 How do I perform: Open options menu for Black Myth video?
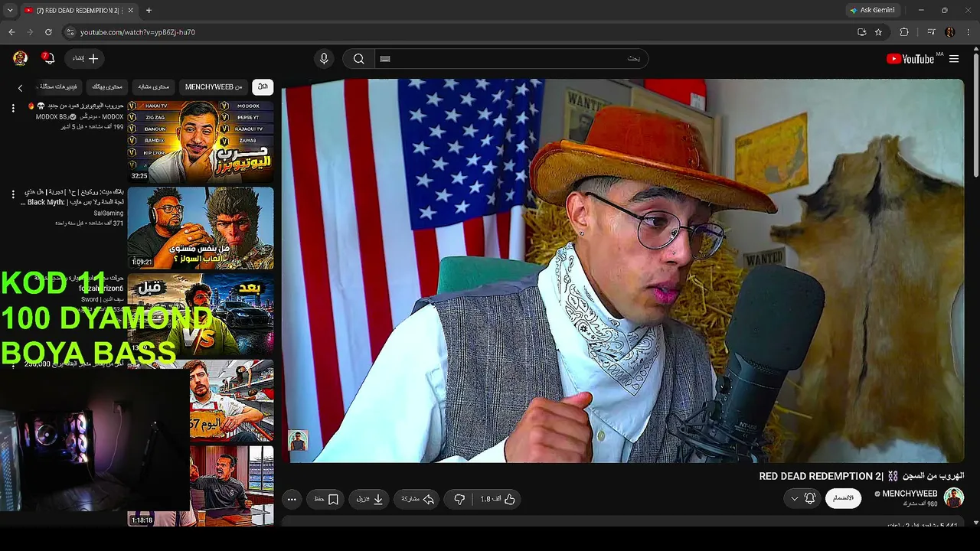point(13,194)
